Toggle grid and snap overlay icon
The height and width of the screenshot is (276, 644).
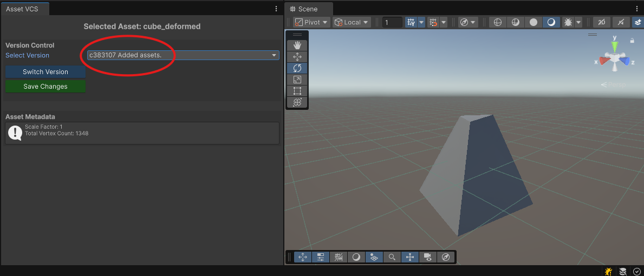pos(339,257)
